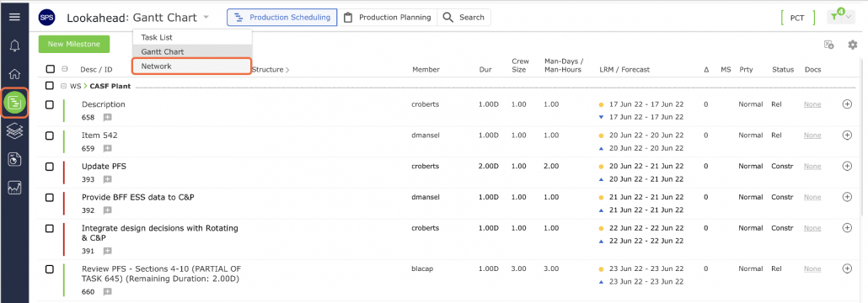Open notifications bell in sidebar
This screenshot has height=303, width=868.
[15, 45]
